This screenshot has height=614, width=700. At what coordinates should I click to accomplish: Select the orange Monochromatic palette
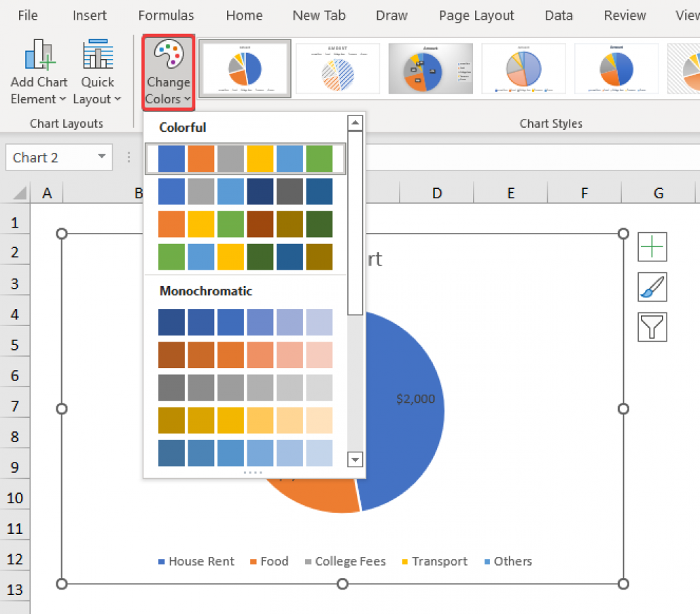tap(245, 355)
